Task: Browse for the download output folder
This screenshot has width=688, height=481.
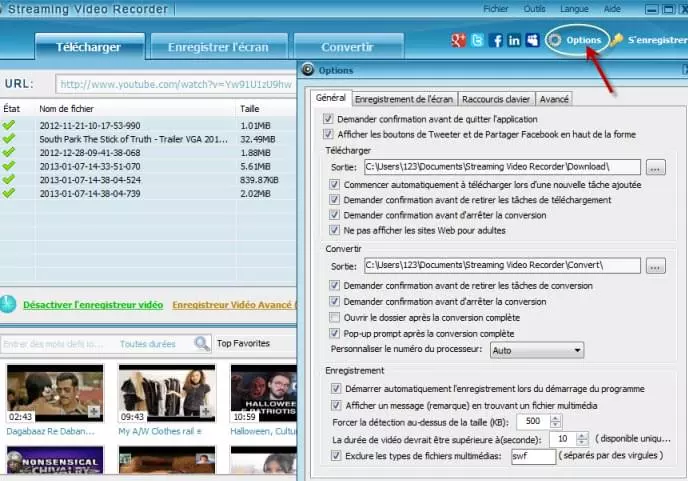Action: [656, 167]
